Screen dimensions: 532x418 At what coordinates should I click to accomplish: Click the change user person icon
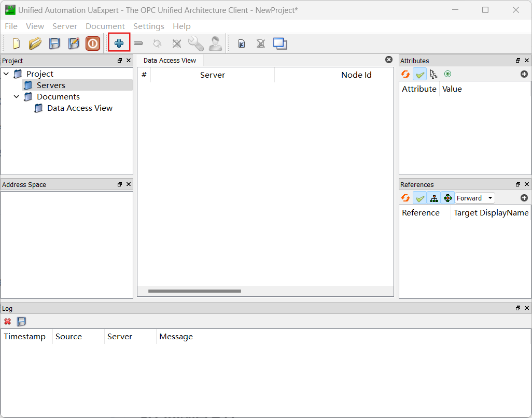click(x=215, y=44)
